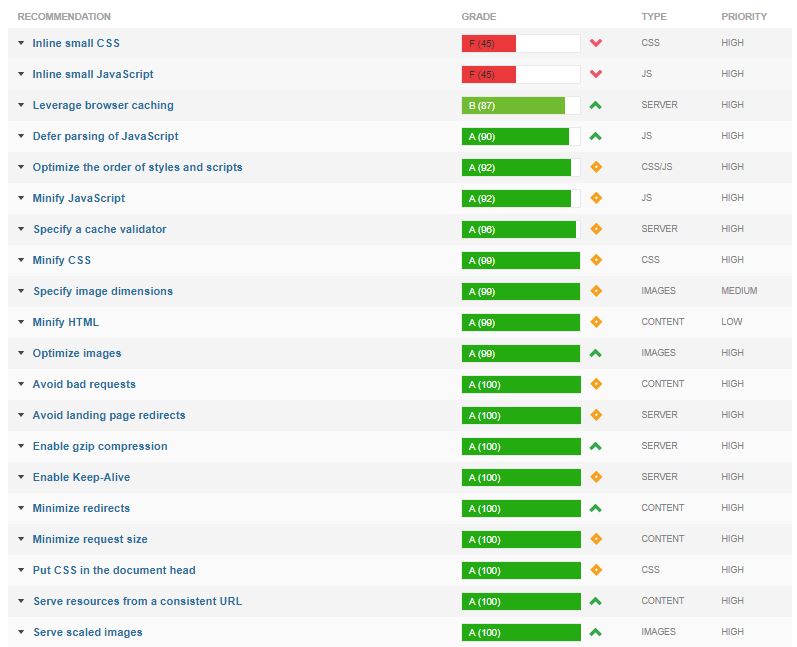Expand the Inline small JavaScript row triangle
Image resolution: width=797 pixels, height=647 pixels.
(x=21, y=74)
